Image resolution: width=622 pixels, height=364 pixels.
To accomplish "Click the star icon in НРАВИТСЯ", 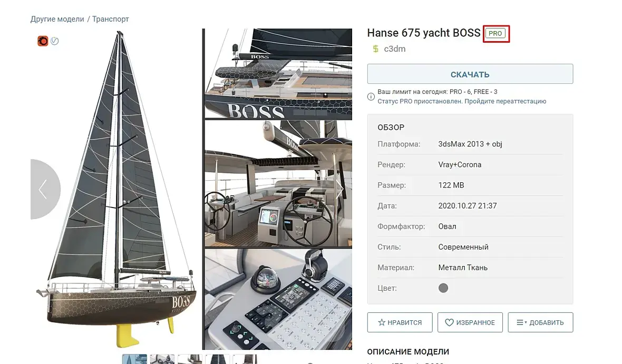I will 382,322.
